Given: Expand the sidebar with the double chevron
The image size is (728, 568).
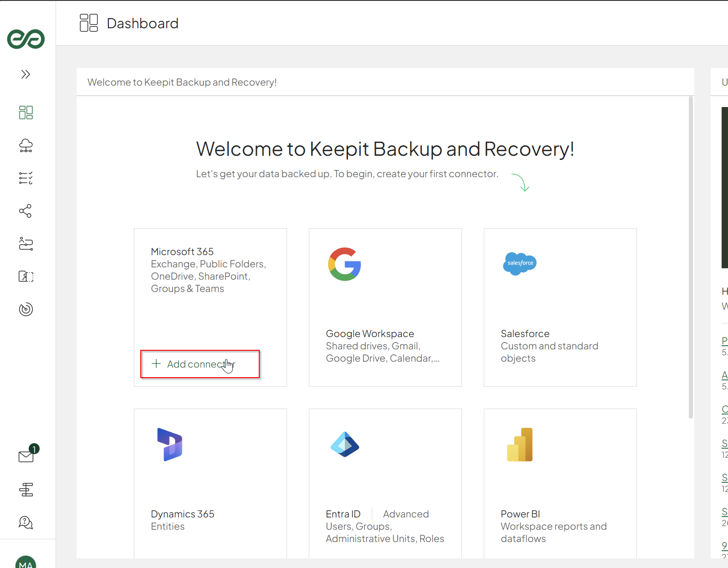Looking at the screenshot, I should (x=26, y=74).
